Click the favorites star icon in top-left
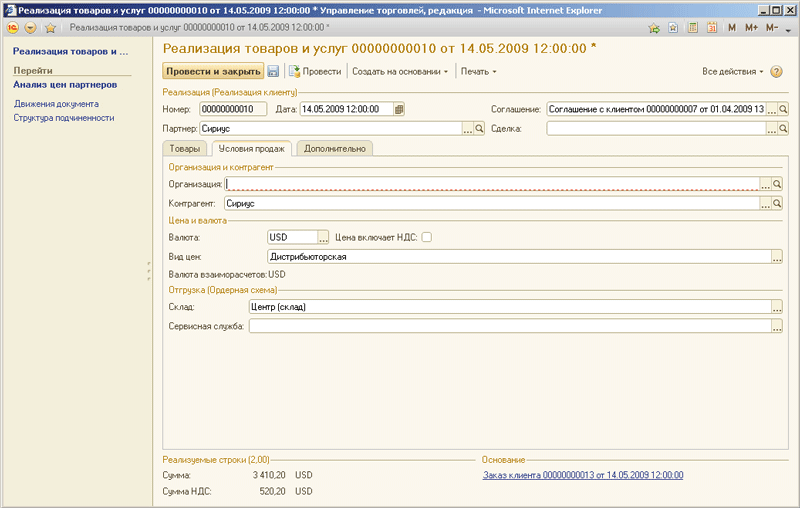The width and height of the screenshot is (800, 508). point(49,28)
